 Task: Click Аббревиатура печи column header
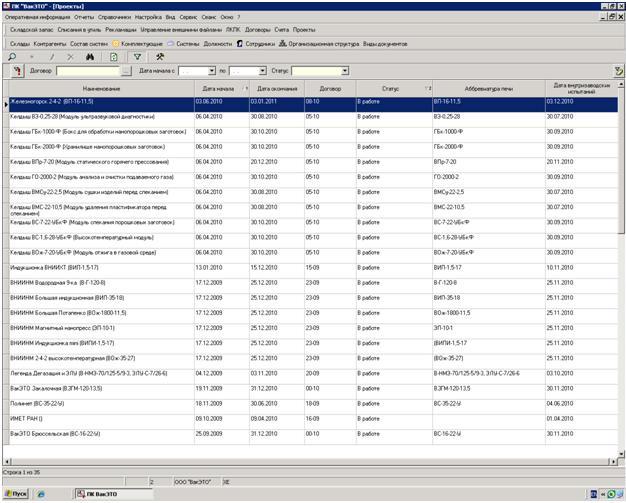[489, 89]
